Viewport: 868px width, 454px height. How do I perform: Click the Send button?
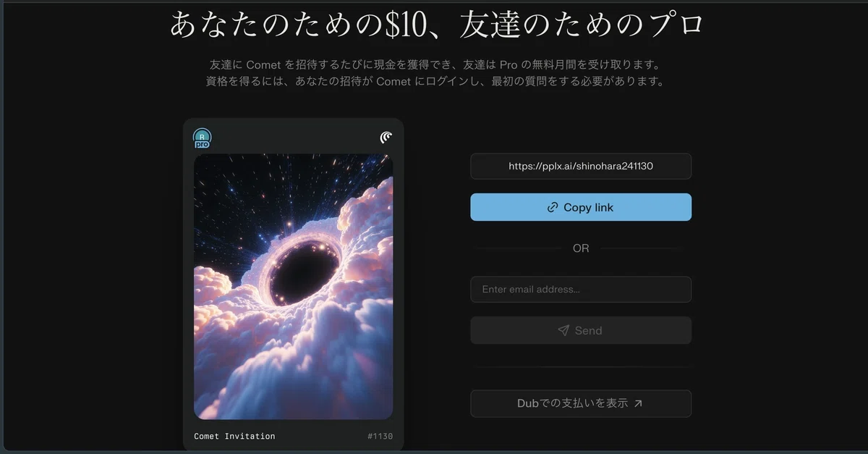point(581,330)
